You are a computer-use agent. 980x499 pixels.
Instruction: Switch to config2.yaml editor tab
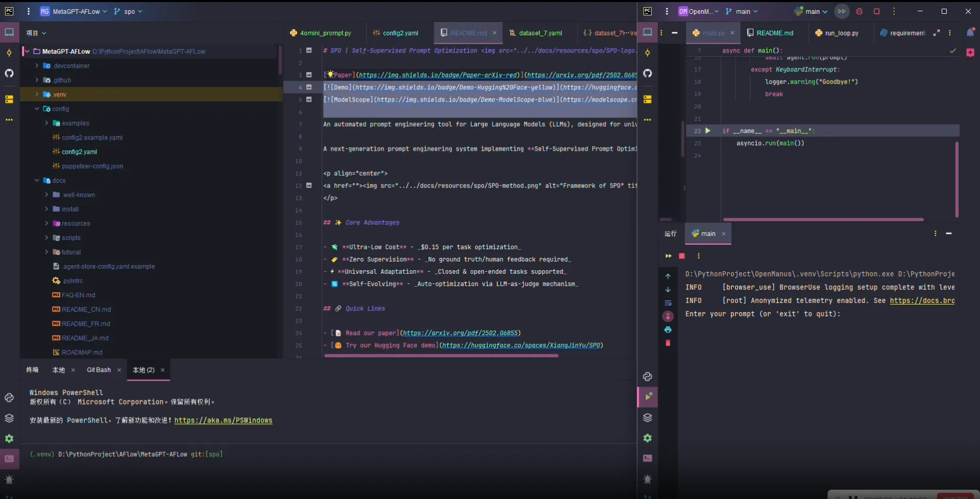[396, 33]
